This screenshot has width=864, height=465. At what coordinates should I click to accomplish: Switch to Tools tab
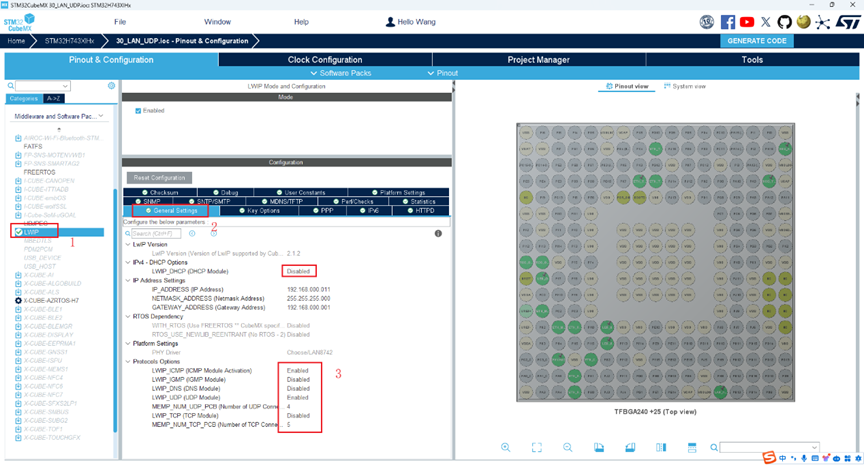click(x=752, y=60)
